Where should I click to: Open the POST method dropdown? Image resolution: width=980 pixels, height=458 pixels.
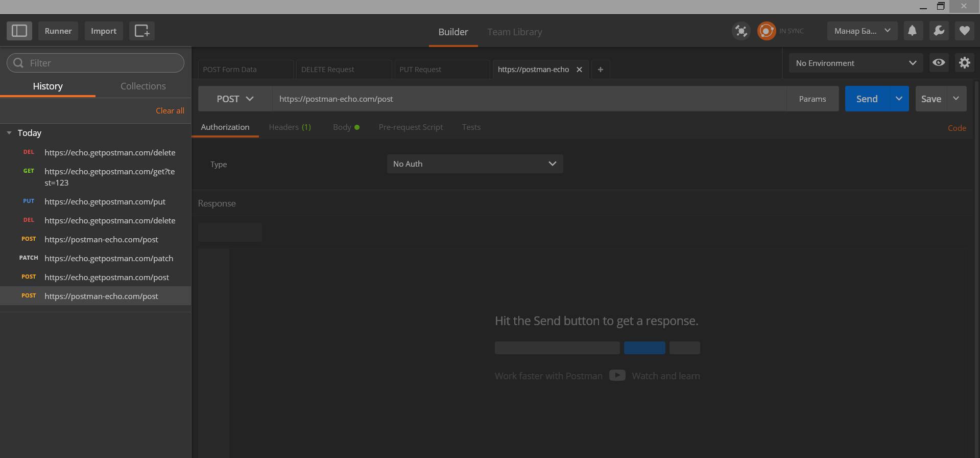(x=235, y=99)
